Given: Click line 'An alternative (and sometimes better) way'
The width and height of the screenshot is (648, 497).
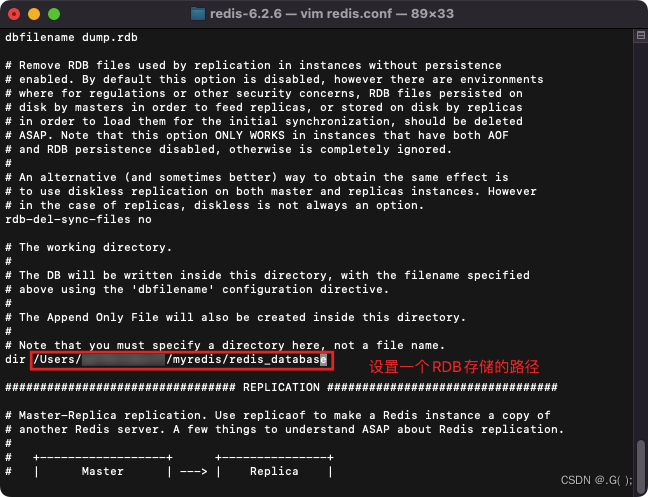Looking at the screenshot, I should pos(257,177).
